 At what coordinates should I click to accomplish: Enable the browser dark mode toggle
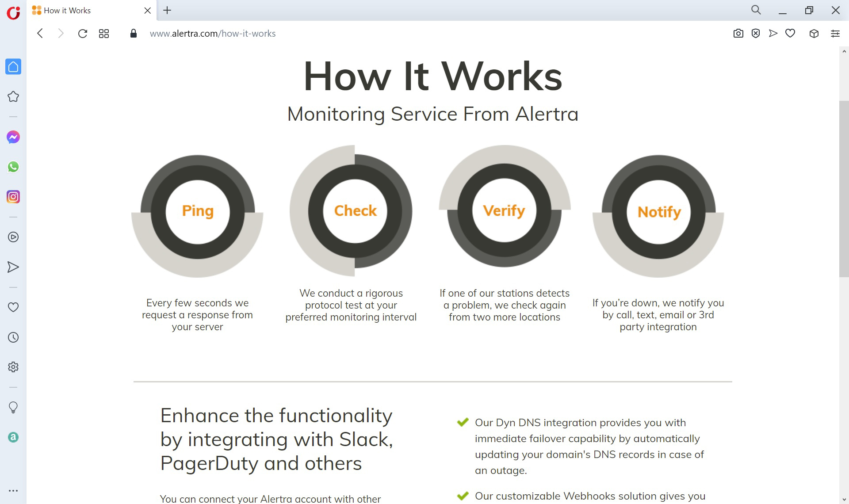click(x=13, y=408)
